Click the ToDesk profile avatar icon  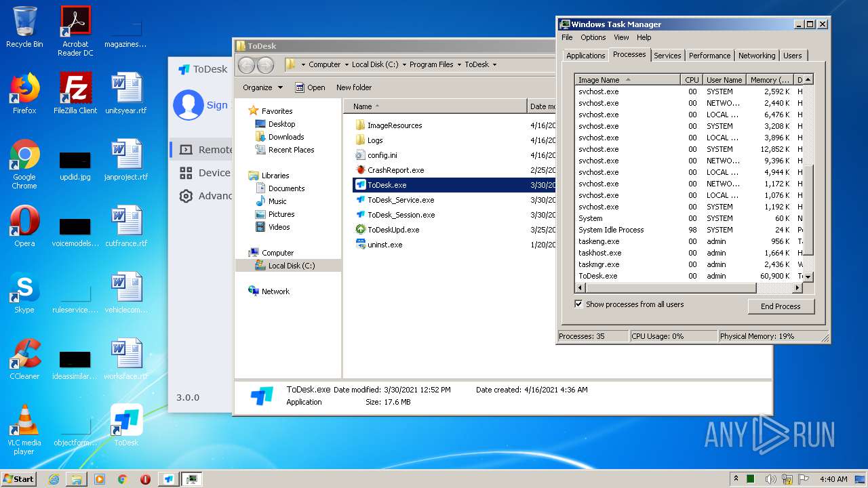[x=188, y=105]
